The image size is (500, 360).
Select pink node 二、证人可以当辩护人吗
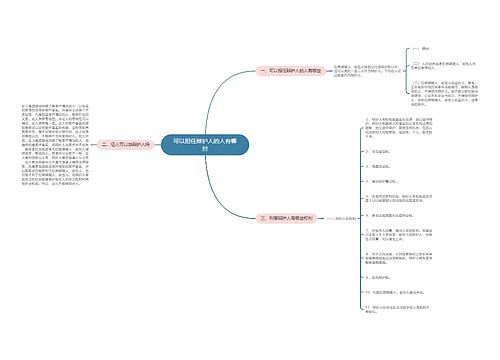(x=126, y=145)
